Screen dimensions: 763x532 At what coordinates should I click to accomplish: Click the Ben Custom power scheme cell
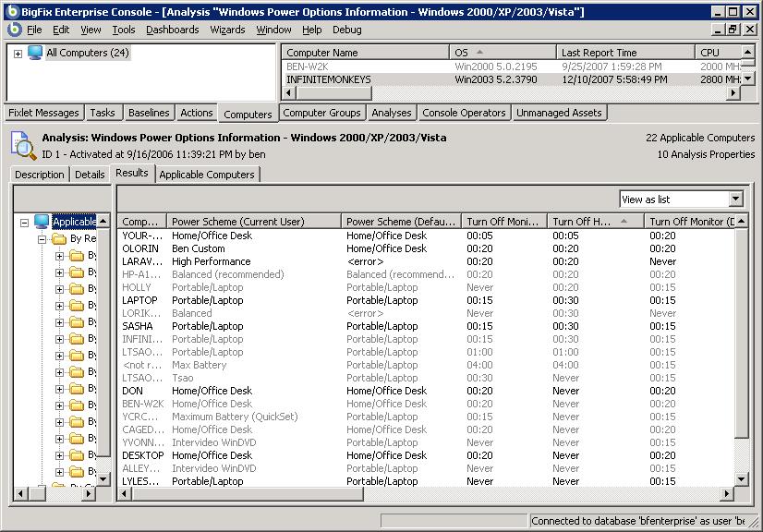(198, 248)
